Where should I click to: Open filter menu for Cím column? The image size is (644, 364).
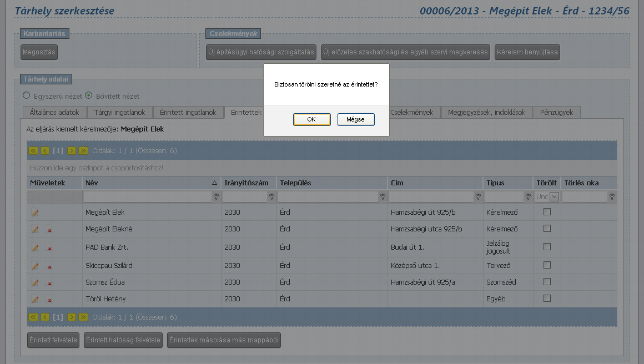478,197
